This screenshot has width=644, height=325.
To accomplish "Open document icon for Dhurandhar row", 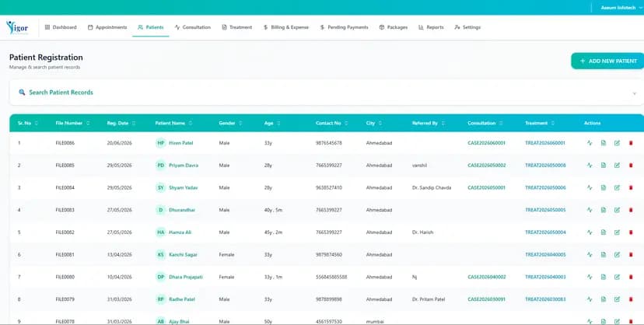I will (x=604, y=210).
